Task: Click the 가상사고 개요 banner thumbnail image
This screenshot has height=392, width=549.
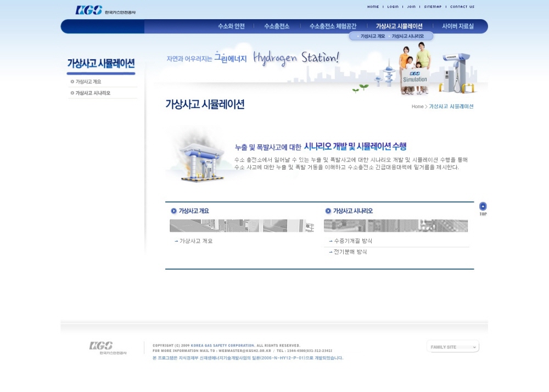Action: pos(242,226)
